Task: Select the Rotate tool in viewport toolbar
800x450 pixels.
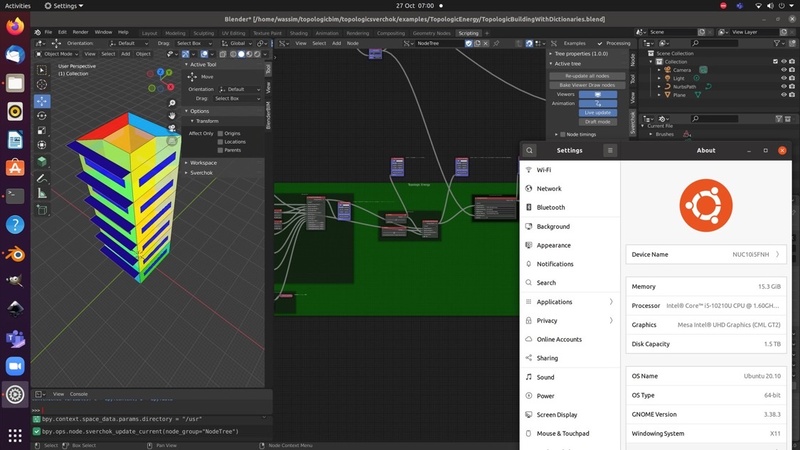Action: click(42, 116)
